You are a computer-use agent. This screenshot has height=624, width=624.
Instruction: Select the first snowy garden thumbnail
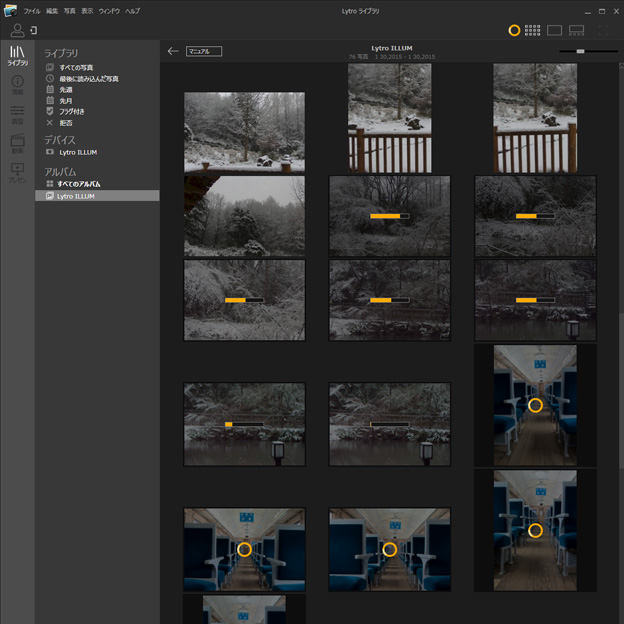244,131
